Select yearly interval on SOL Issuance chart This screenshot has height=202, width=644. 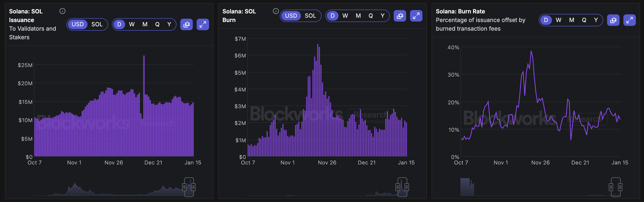point(169,24)
